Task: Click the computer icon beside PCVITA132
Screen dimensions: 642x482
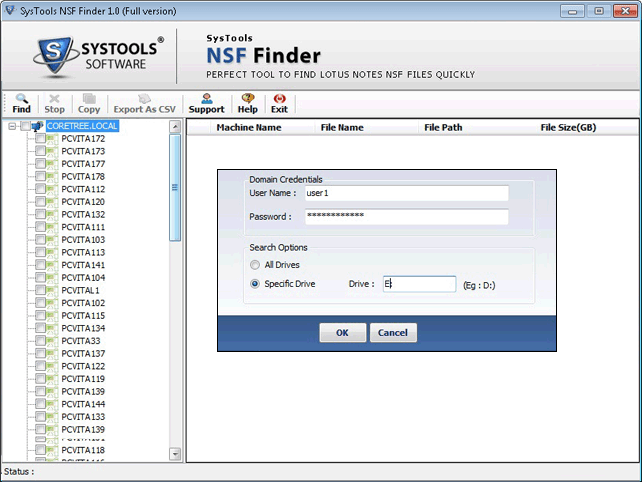Action: (52, 215)
